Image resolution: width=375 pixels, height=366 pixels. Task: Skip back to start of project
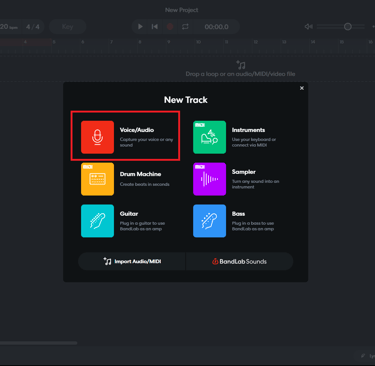tap(155, 27)
